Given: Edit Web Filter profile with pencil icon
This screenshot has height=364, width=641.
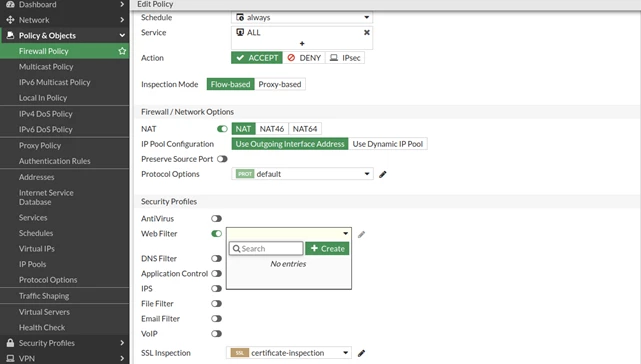Looking at the screenshot, I should point(361,234).
